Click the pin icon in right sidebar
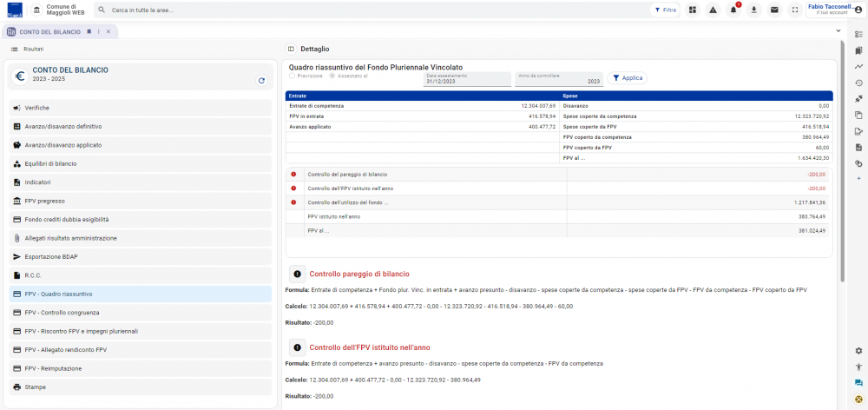This screenshot has width=868, height=410. click(x=858, y=99)
